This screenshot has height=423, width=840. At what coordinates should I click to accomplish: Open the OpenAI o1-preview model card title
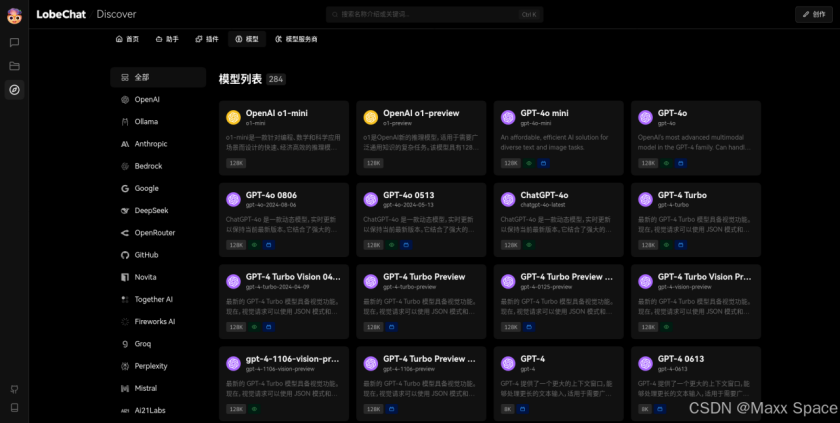421,113
